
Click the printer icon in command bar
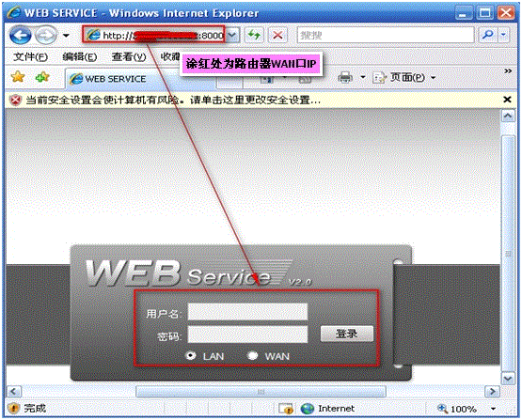[345, 77]
